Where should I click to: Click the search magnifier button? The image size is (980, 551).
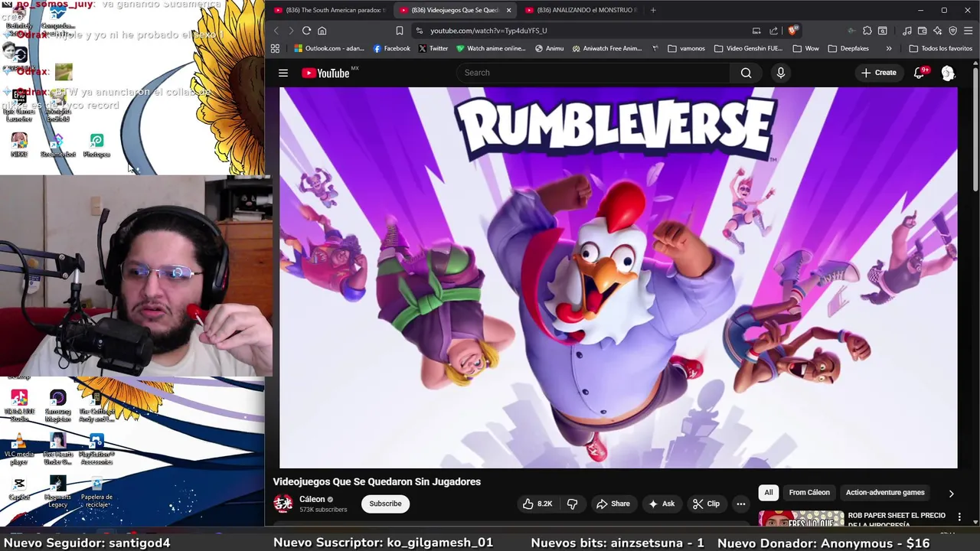[746, 73]
